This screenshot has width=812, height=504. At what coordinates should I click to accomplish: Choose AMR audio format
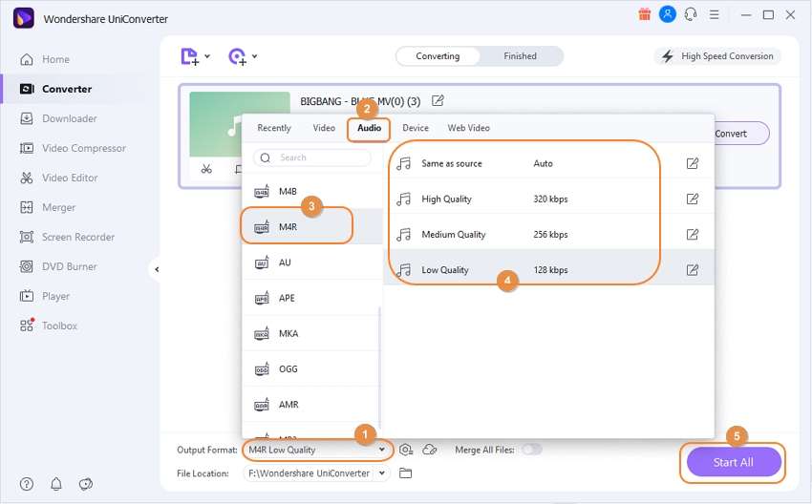(311, 404)
